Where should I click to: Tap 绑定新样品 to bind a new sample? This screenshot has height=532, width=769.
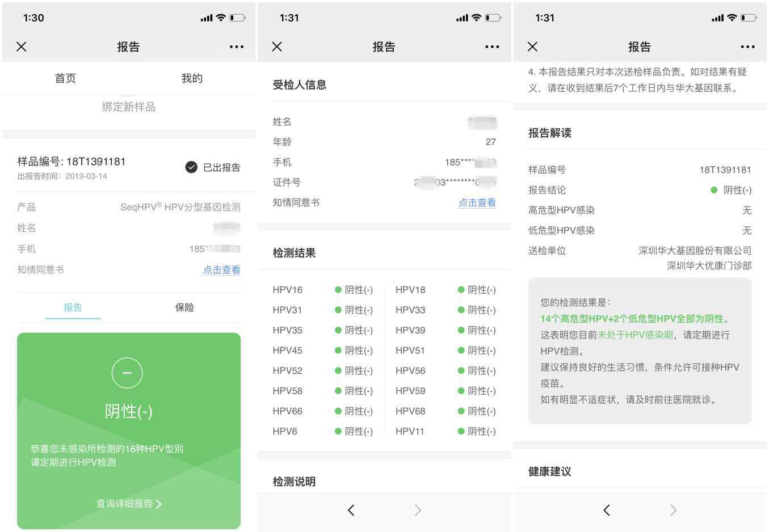[129, 107]
